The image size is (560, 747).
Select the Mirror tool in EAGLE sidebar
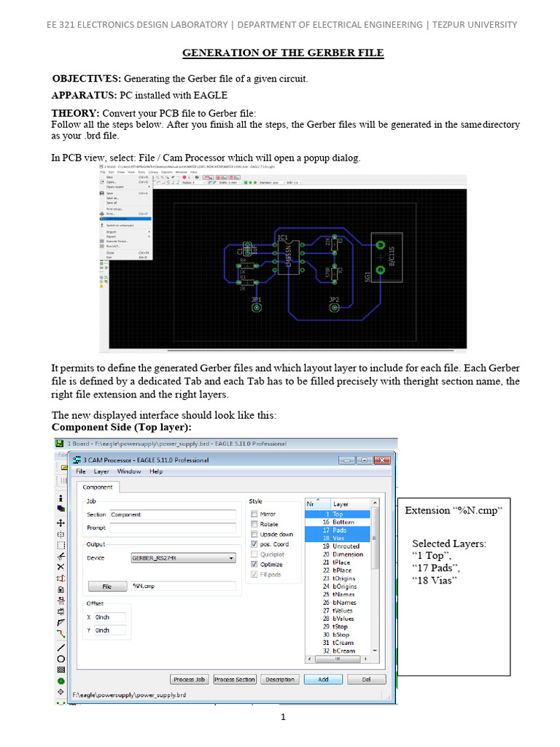pyautogui.click(x=61, y=534)
